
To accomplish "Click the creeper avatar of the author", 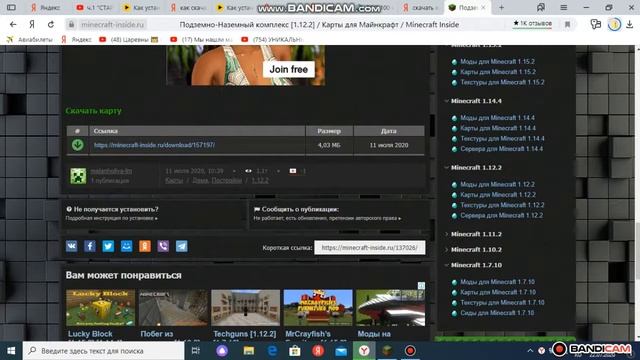I will 78,176.
